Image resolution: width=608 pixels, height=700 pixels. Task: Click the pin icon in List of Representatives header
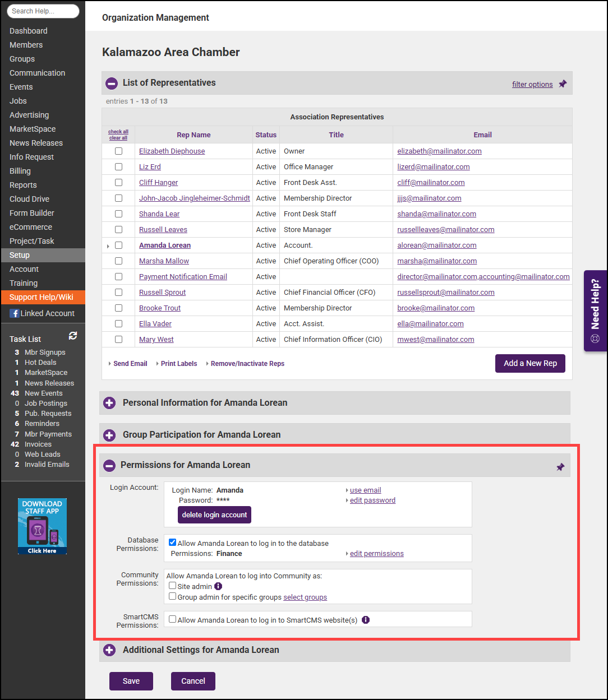point(563,84)
